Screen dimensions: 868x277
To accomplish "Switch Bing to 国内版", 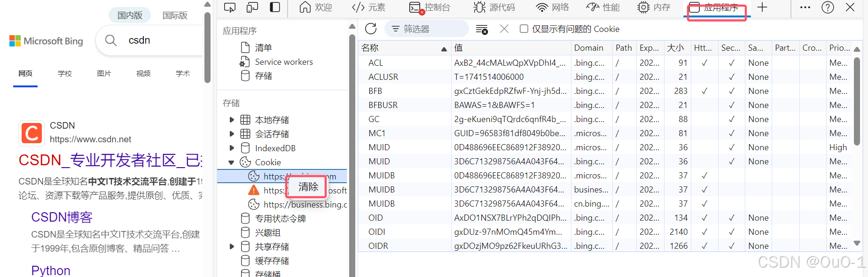I will (130, 15).
